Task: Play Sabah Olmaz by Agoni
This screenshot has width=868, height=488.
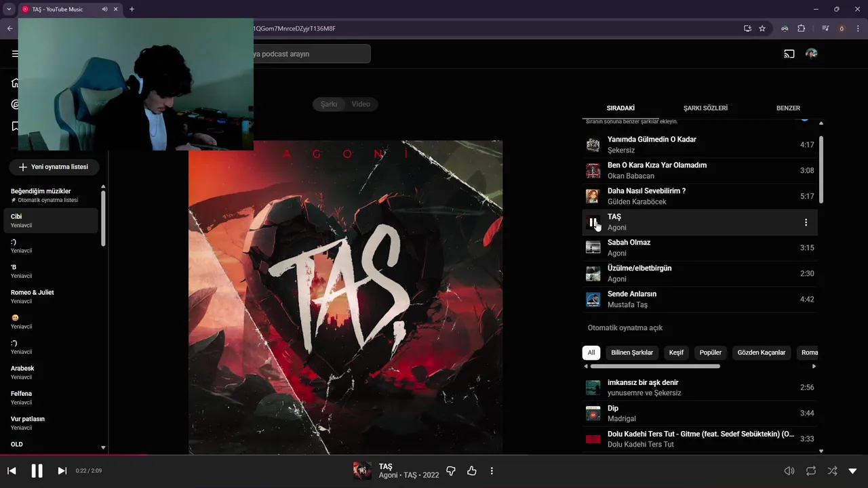Action: tap(701, 248)
